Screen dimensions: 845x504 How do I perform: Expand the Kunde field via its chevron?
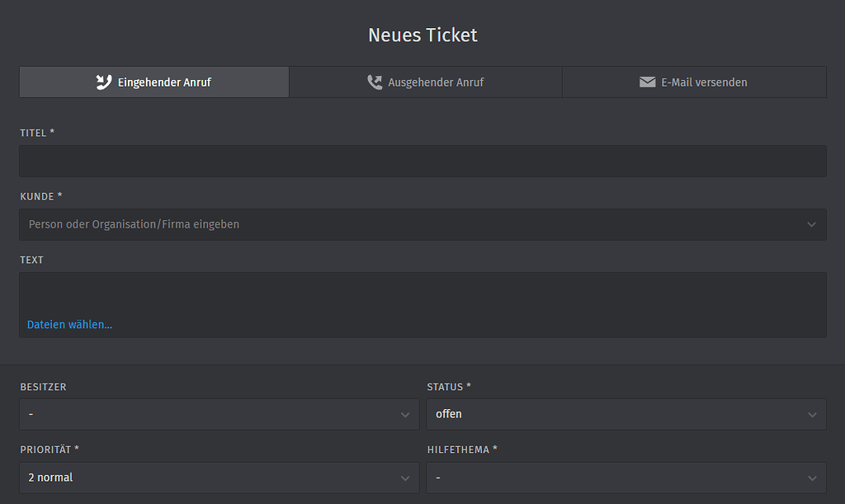coord(811,224)
